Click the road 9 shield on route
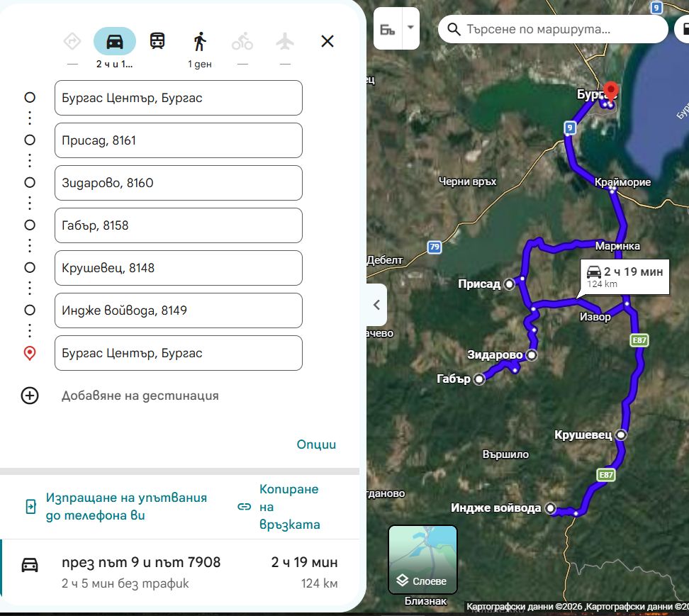Screen dimensions: 689x616 coord(570,128)
